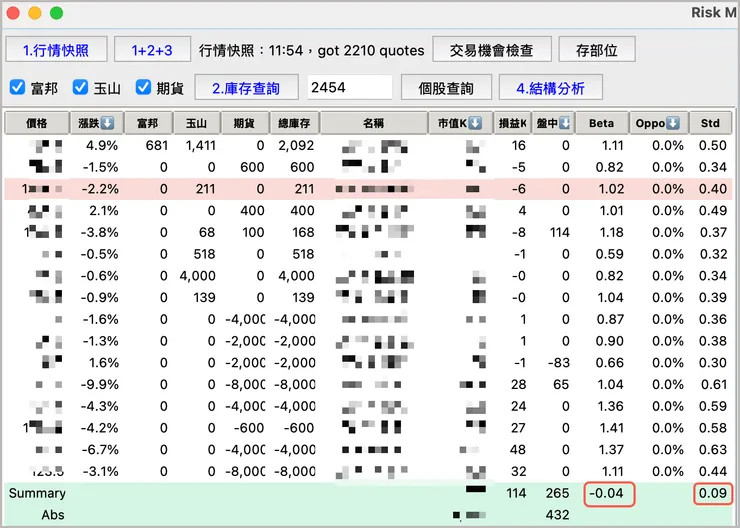Sort by Std column header

[x=710, y=123]
